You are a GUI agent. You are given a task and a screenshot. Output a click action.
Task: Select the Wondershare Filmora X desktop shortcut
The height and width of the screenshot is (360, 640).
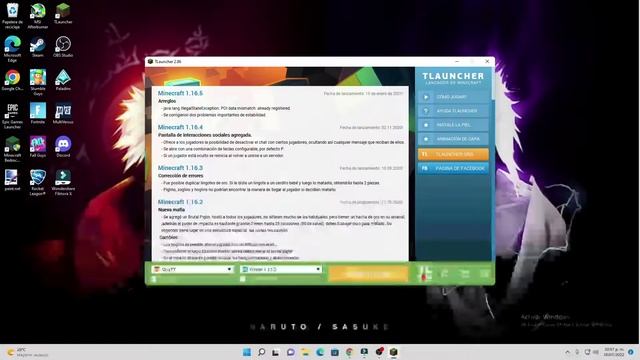click(x=63, y=182)
